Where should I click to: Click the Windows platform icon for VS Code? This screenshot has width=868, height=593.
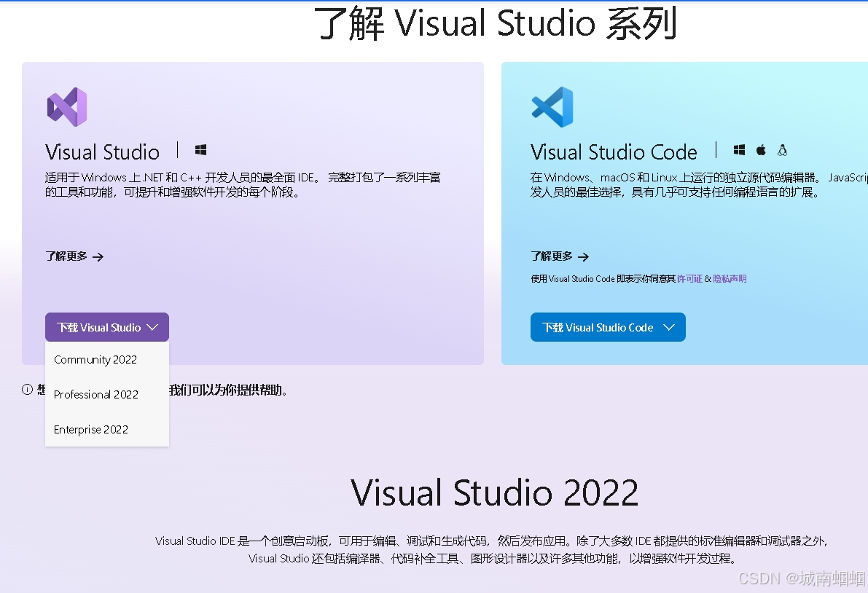(x=739, y=149)
